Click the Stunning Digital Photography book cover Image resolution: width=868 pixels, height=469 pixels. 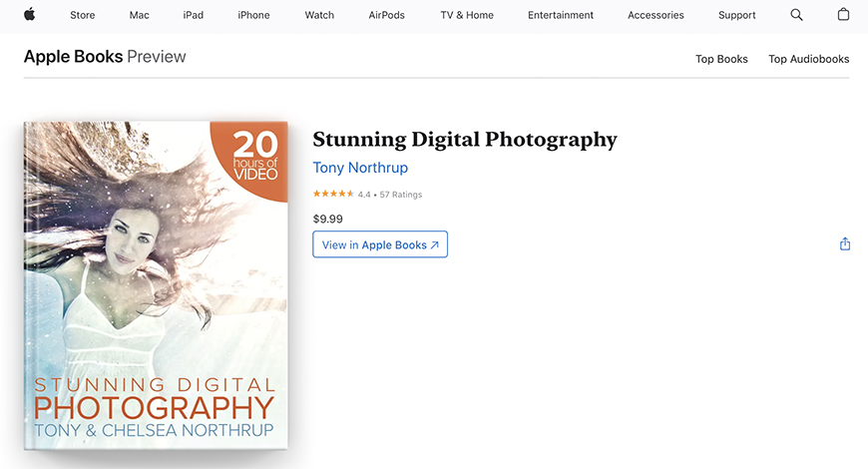pos(156,285)
